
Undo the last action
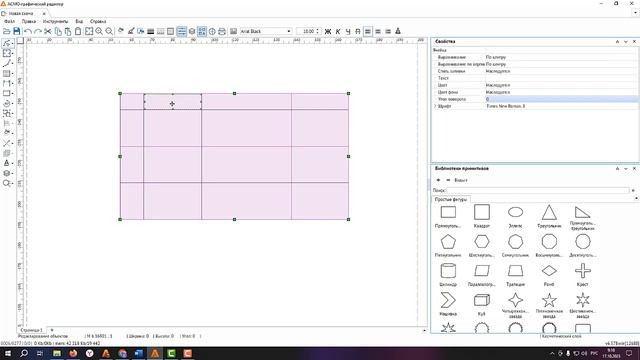point(27,31)
